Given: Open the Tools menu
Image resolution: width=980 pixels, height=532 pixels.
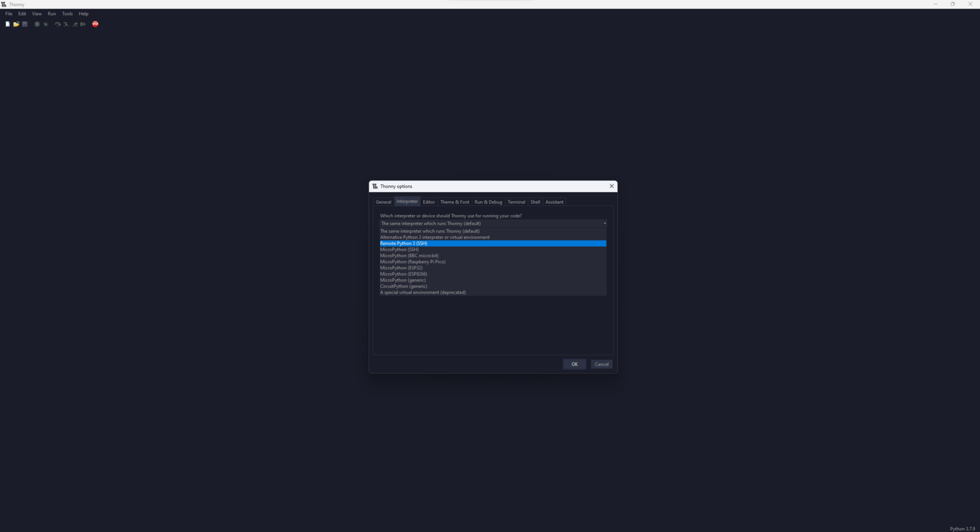Looking at the screenshot, I should pyautogui.click(x=67, y=13).
